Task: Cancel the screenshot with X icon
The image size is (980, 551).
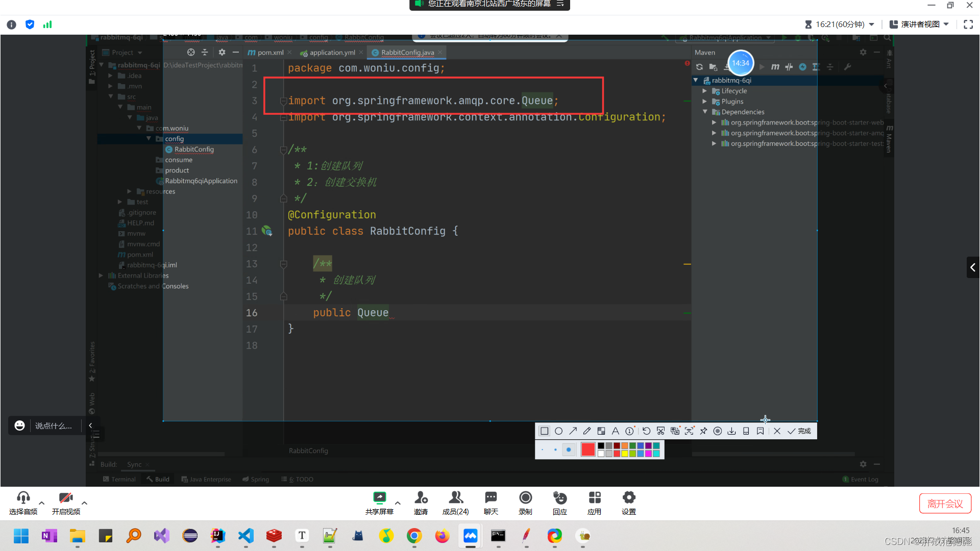Action: point(777,431)
